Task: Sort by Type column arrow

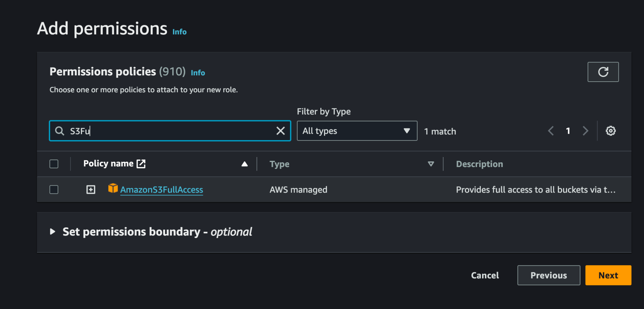Action: click(x=431, y=164)
